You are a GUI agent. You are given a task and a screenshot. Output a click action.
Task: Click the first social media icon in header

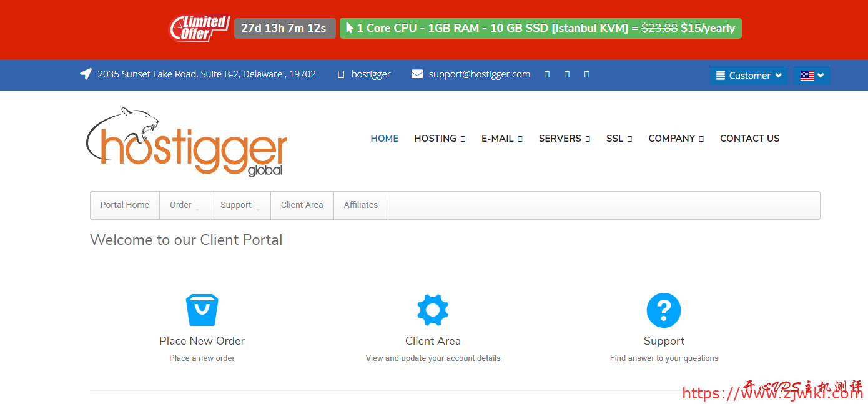tap(546, 74)
